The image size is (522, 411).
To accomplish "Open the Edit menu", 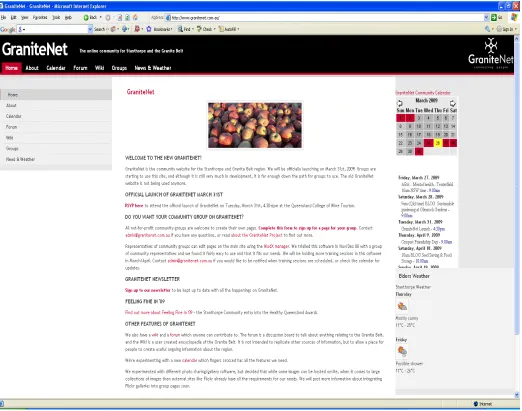I will click(x=13, y=17).
